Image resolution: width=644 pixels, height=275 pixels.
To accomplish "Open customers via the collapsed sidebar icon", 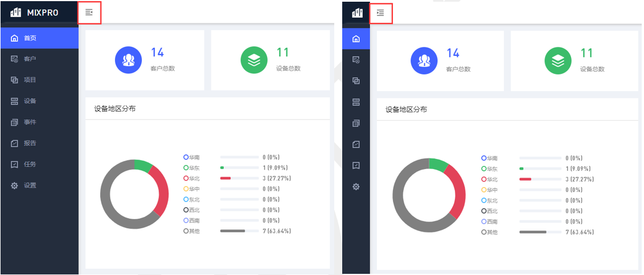I will (356, 60).
